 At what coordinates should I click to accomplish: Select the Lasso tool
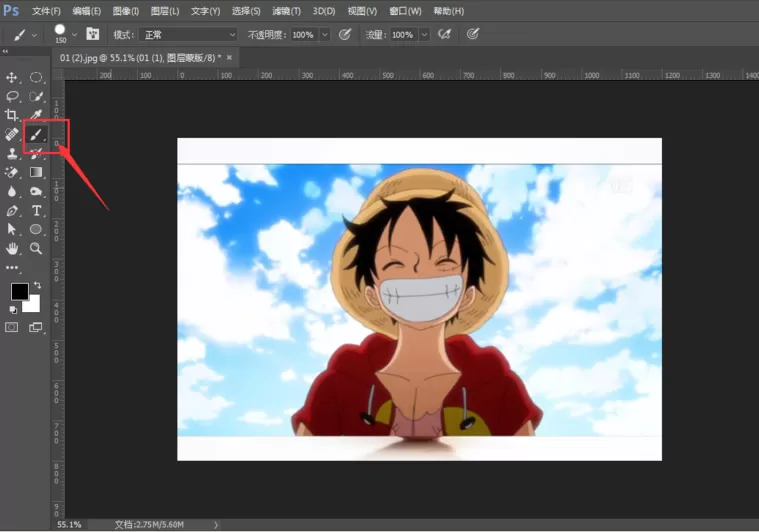pyautogui.click(x=12, y=96)
